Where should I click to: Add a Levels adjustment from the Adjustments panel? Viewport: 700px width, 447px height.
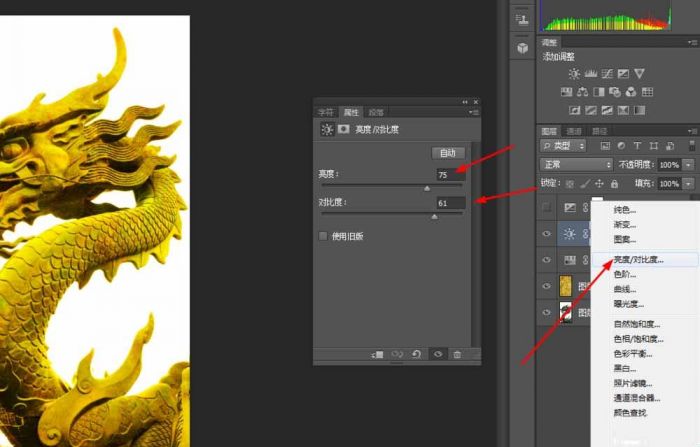pyautogui.click(x=591, y=74)
